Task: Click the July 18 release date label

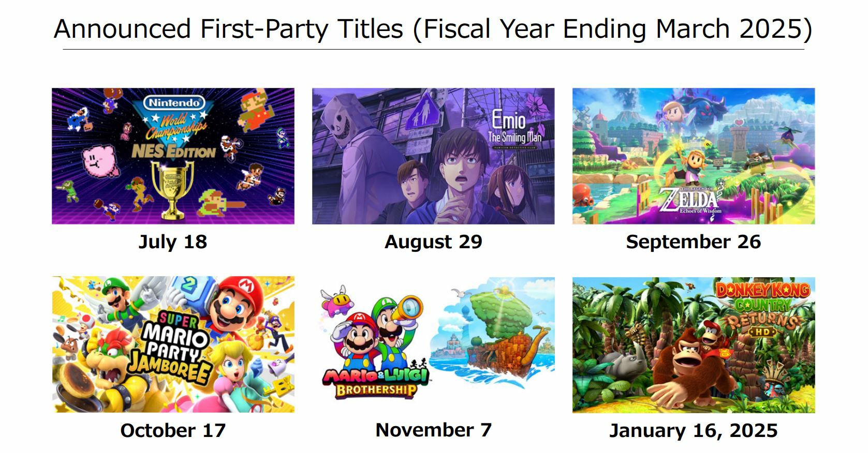Action: [x=173, y=241]
